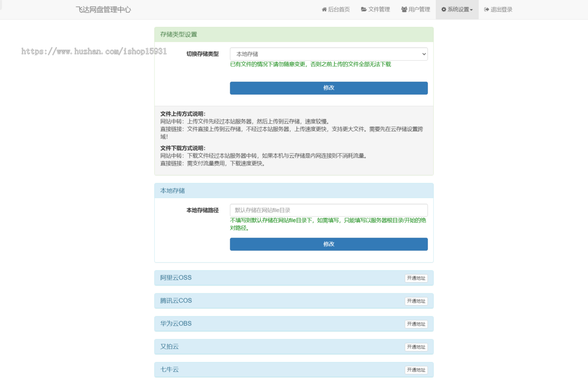The height and width of the screenshot is (385, 588).
Task: Click 修改 button under 本地存储路径
Action: pyautogui.click(x=328, y=244)
